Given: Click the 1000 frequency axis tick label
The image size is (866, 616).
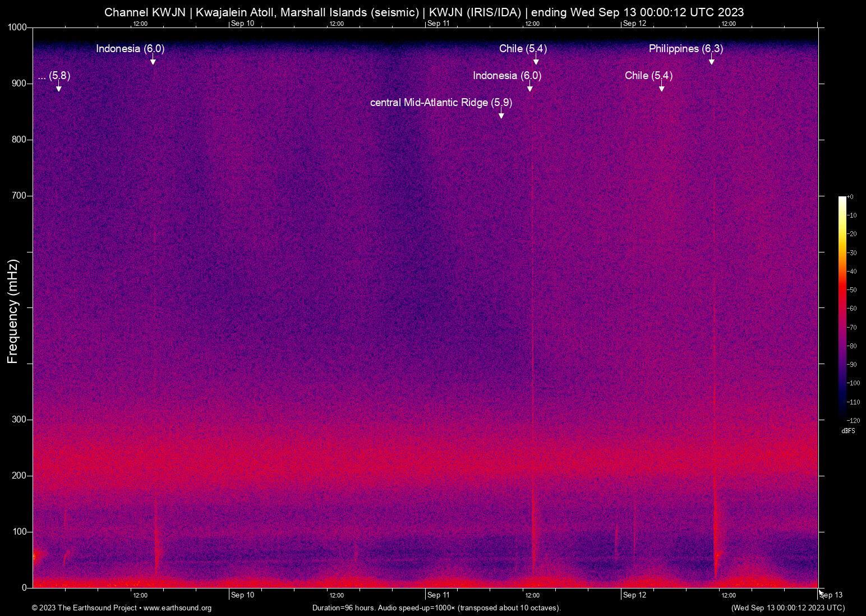Looking at the screenshot, I should click(16, 26).
